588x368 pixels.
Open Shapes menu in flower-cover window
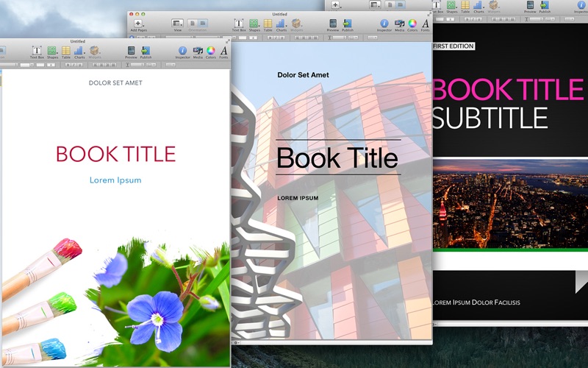click(52, 52)
